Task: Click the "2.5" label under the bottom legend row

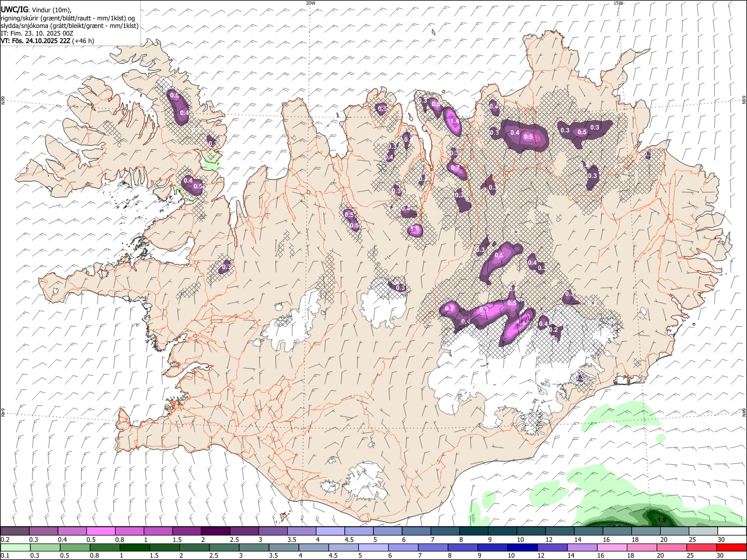Action: (x=213, y=556)
